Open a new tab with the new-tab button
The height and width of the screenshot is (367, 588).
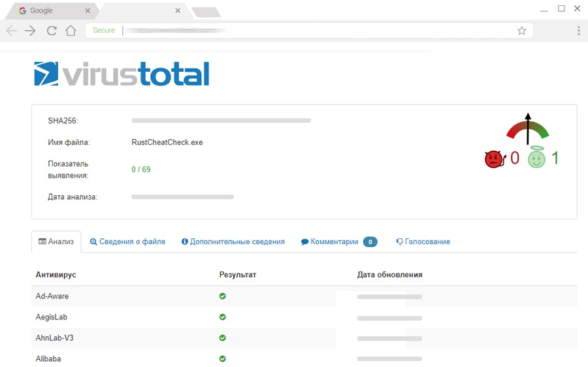(x=206, y=12)
